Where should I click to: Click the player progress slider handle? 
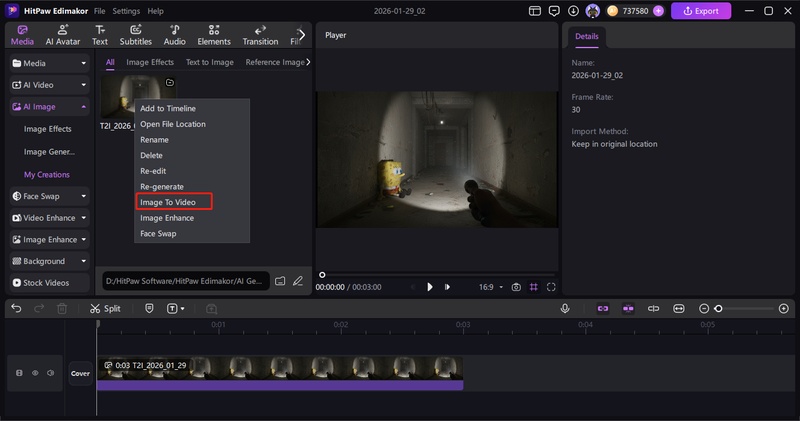(x=322, y=275)
